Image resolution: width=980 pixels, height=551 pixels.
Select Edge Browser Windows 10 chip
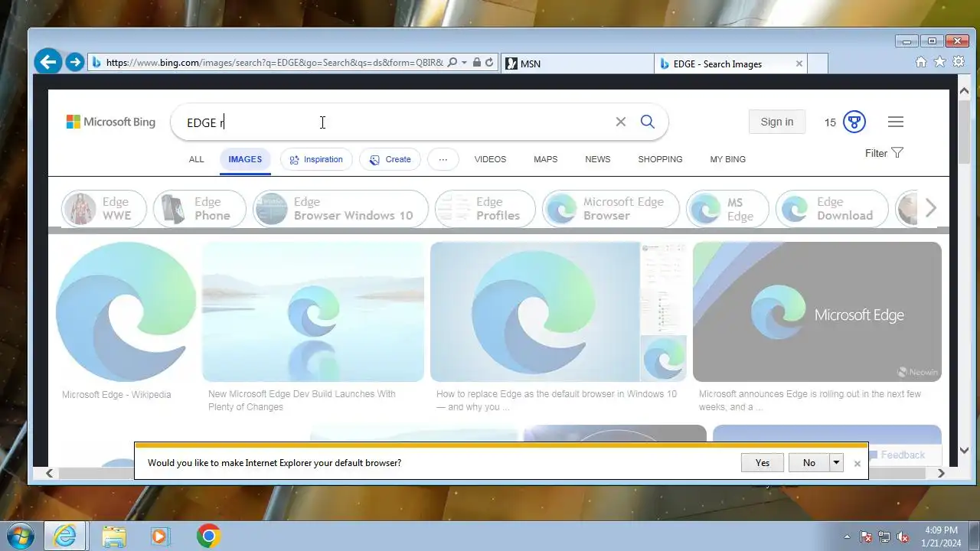coord(341,209)
